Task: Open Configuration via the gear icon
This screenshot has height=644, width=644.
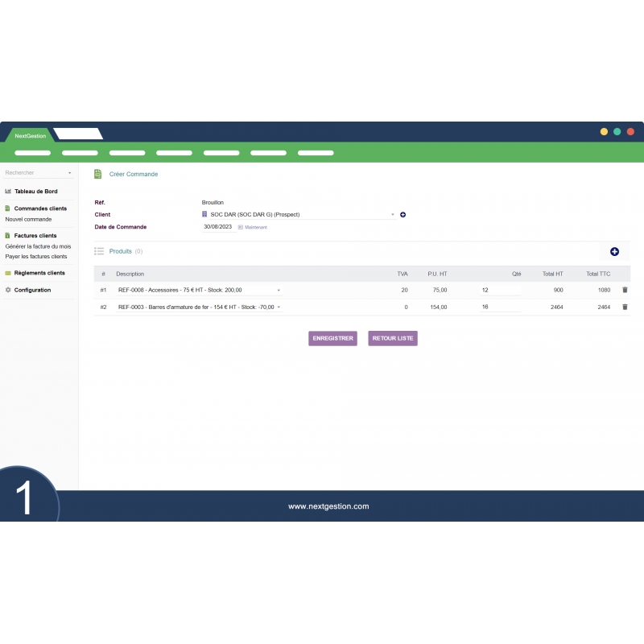Action: 6,290
